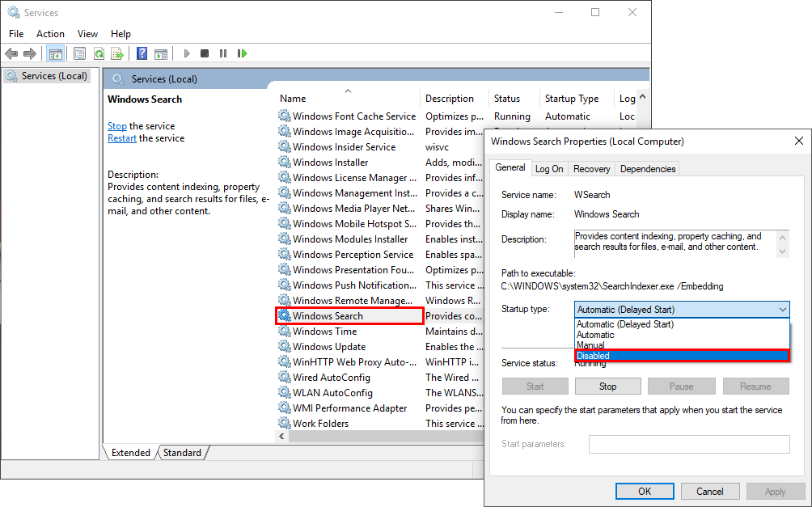Screen dimensions: 812x507
Task: Click the Forward arrow in the toolbar
Action: [30, 53]
